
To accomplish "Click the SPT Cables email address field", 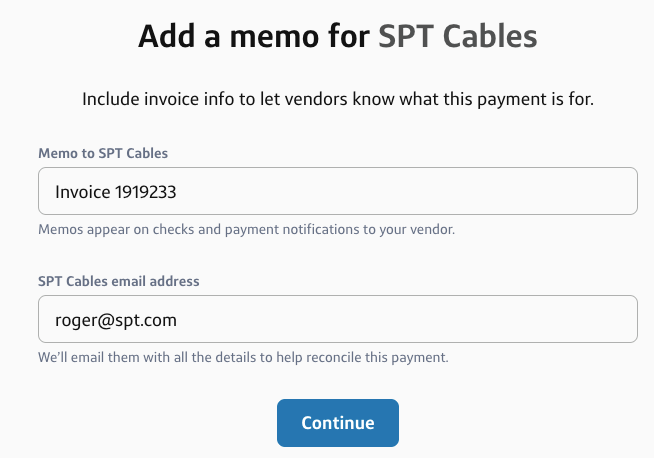I will click(x=337, y=319).
